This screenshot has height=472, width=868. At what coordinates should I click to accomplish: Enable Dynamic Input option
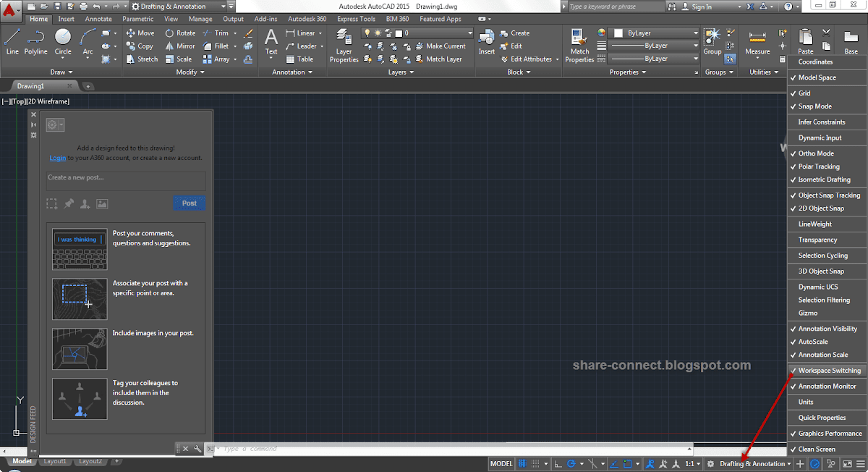[826, 138]
